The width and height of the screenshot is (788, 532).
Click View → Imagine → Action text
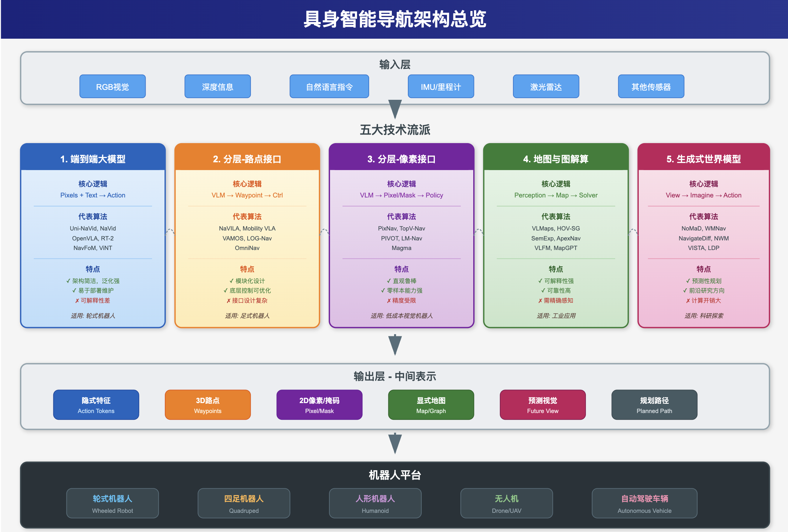click(703, 195)
